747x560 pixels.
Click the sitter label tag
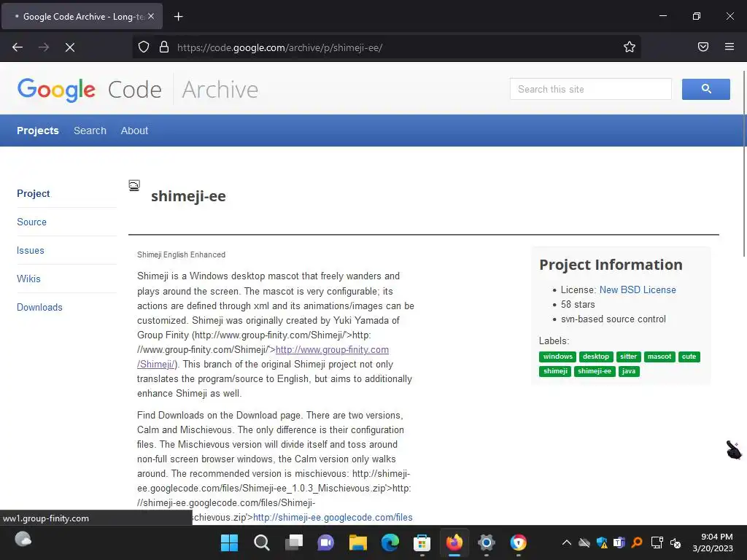628,357
